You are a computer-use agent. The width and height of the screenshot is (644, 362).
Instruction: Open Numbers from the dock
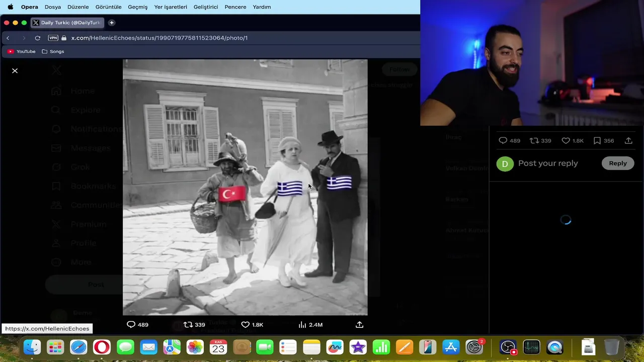click(x=381, y=347)
